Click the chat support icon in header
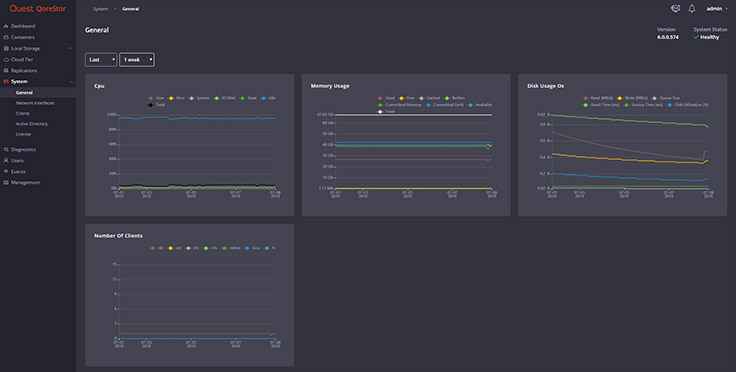Screen dimensions: 736x372 tap(675, 8)
